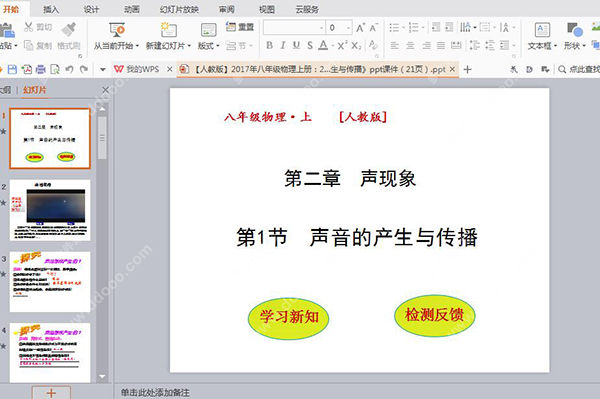Toggle italic formatting I

click(283, 46)
